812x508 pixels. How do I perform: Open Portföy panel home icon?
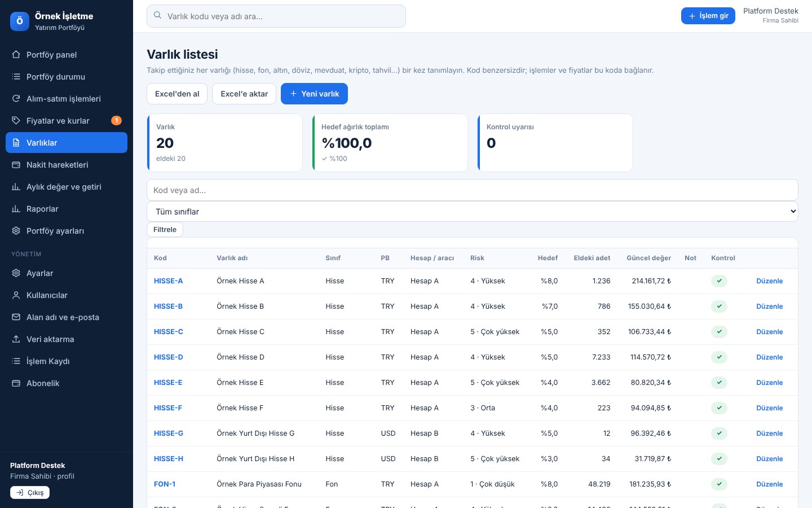(x=16, y=55)
